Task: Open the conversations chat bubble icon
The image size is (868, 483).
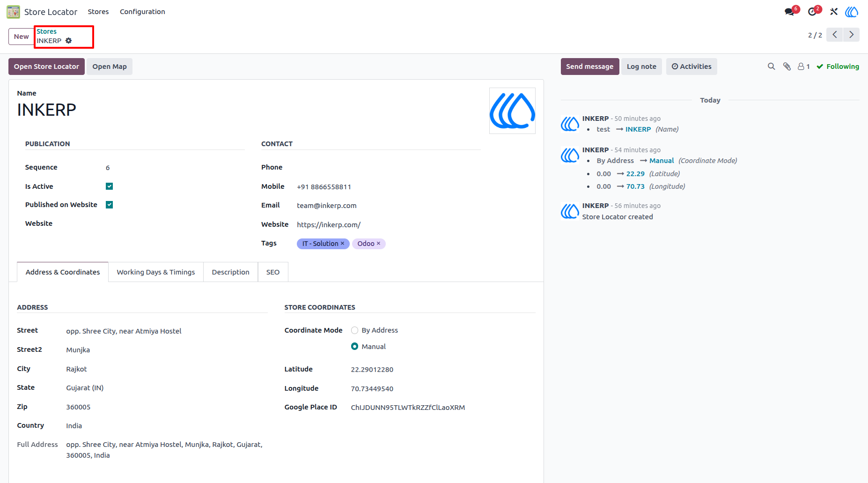Action: coord(790,12)
